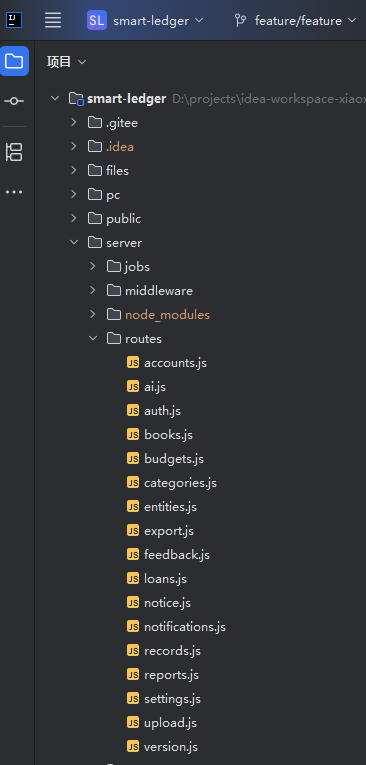Open the feature/feature branch dropdown
This screenshot has width=366, height=765.
(x=296, y=20)
